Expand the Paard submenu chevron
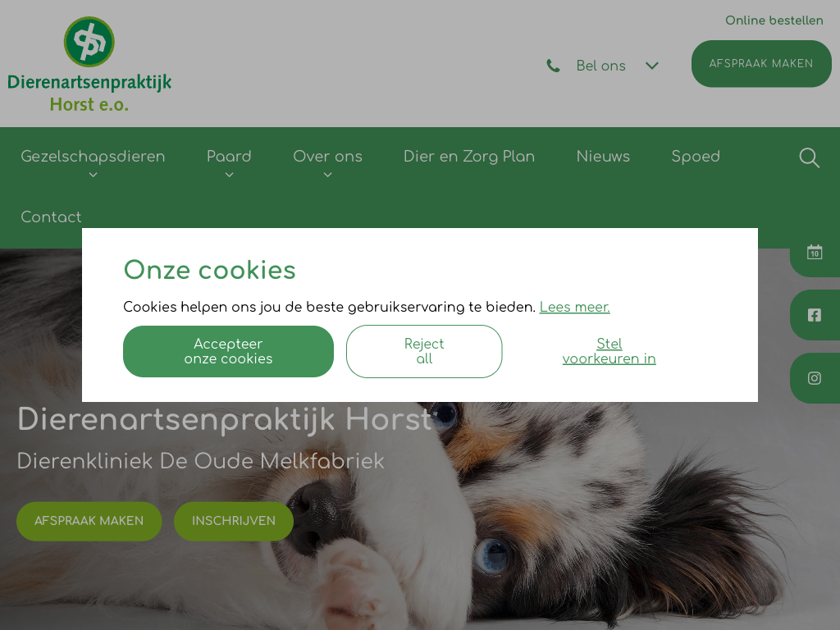 click(x=230, y=175)
